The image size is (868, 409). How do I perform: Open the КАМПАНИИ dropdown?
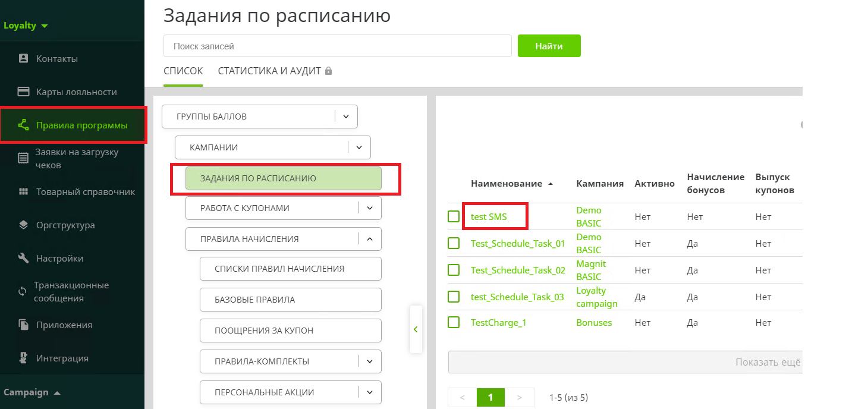[360, 147]
